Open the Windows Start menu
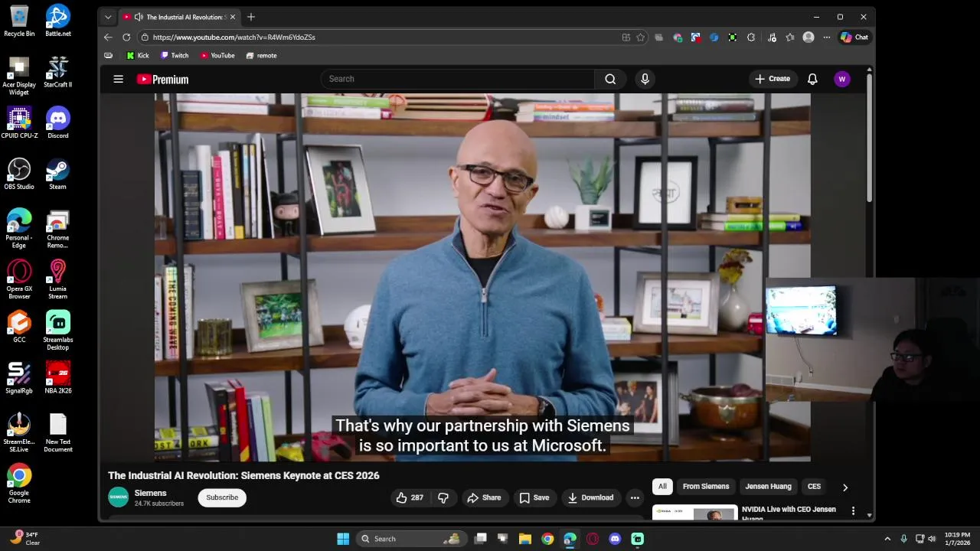The height and width of the screenshot is (551, 980). pos(343,539)
